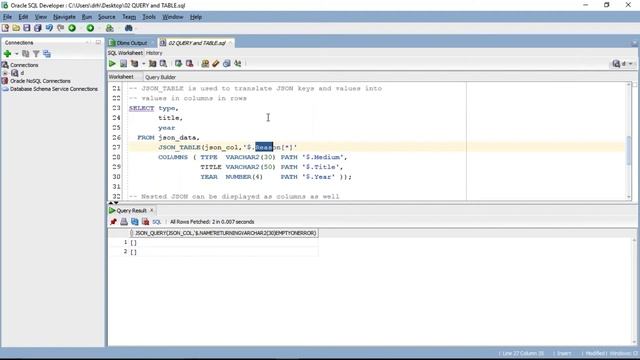The height and width of the screenshot is (360, 640).
Task: Click the second result row cell
Action: click(224, 252)
